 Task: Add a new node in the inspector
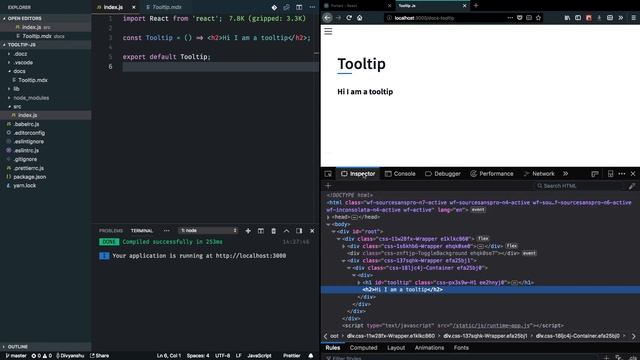(328, 186)
